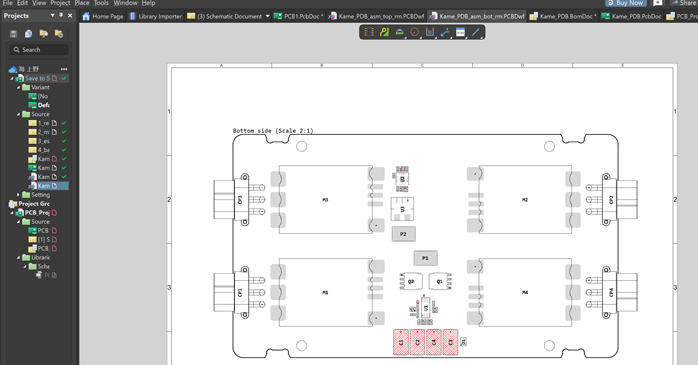Collapse the Sche library subfolder
698x365 pixels.
pyautogui.click(x=25, y=266)
